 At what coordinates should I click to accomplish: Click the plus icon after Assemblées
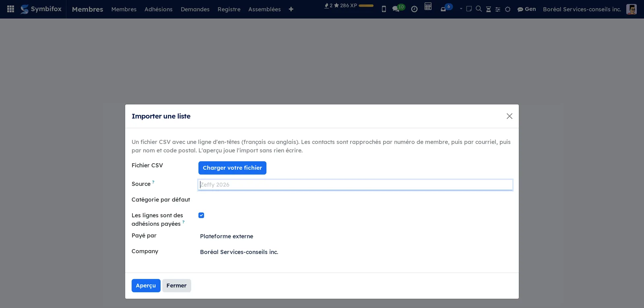coord(291,9)
